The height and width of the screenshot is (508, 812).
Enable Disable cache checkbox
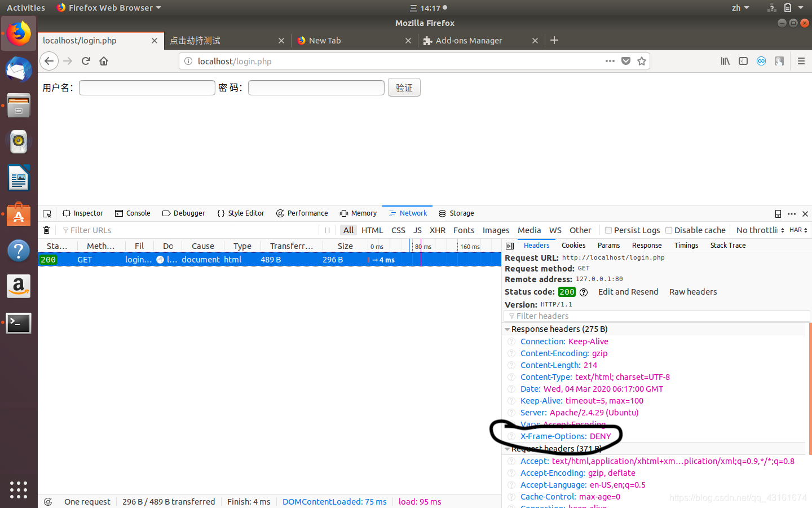(x=669, y=230)
